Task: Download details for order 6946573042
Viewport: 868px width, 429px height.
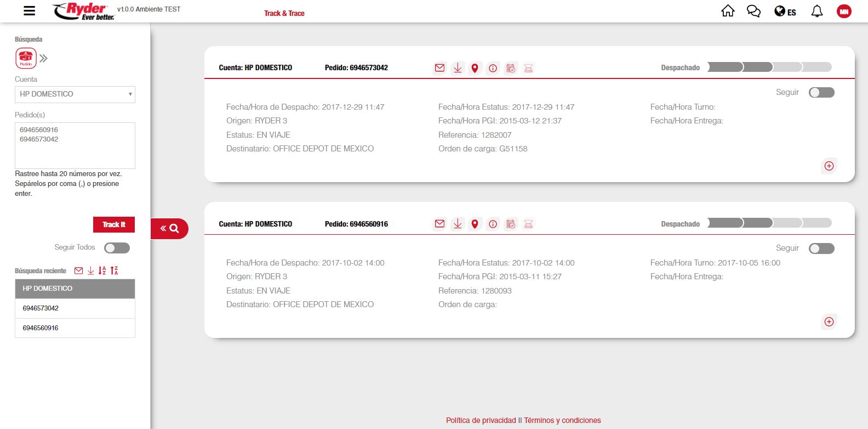Action: click(458, 68)
